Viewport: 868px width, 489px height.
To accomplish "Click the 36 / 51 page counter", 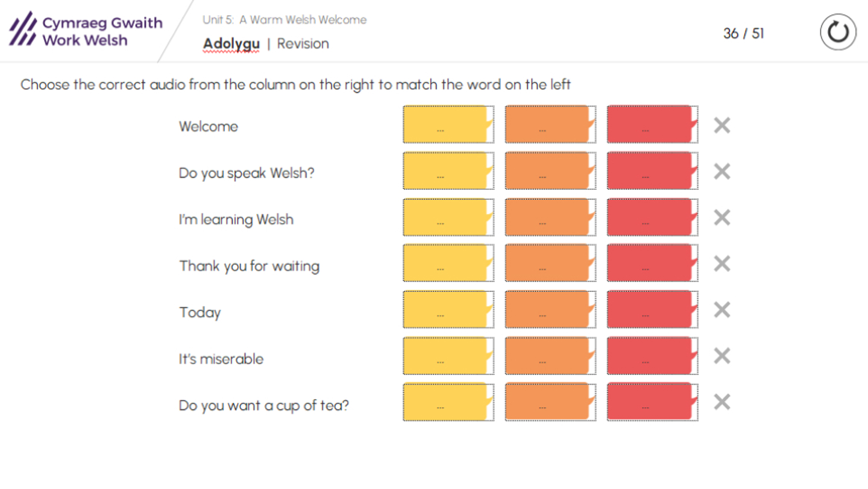I will point(743,33).
